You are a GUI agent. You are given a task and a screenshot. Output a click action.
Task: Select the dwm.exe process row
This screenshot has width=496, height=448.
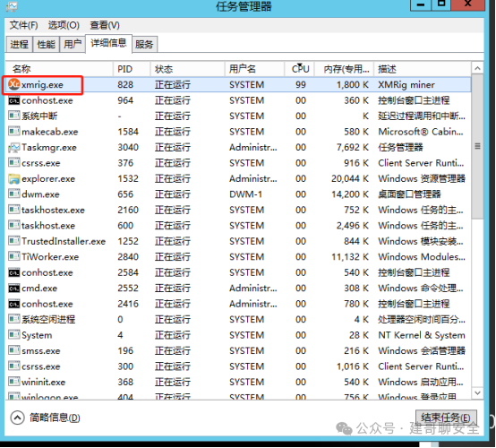point(238,194)
